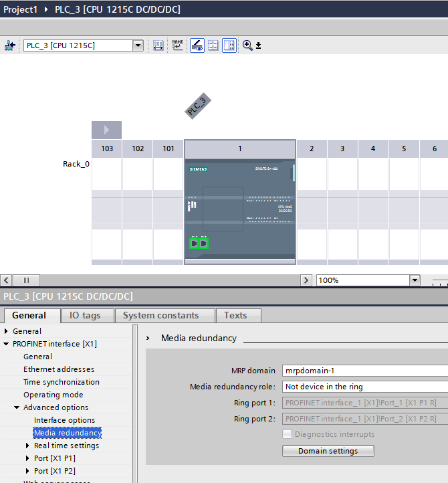Collapse the Advanced options tree node
This screenshot has height=483, width=448.
point(17,407)
